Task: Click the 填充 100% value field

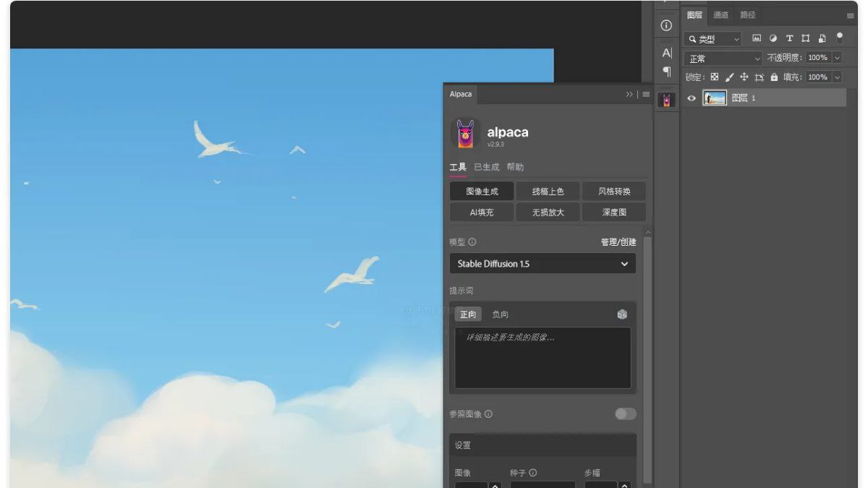Action: click(818, 77)
